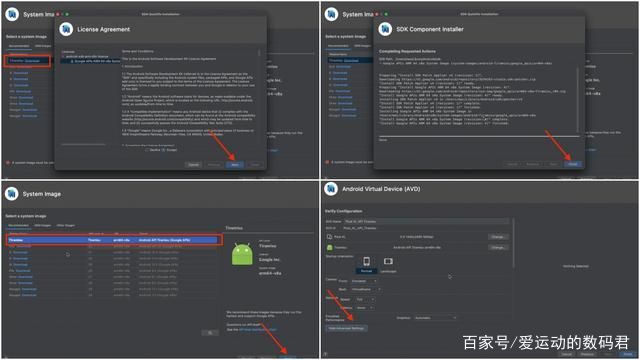Click the Android Studio logo in SDK Component Installer
This screenshot has height=360, width=640.
385,29
